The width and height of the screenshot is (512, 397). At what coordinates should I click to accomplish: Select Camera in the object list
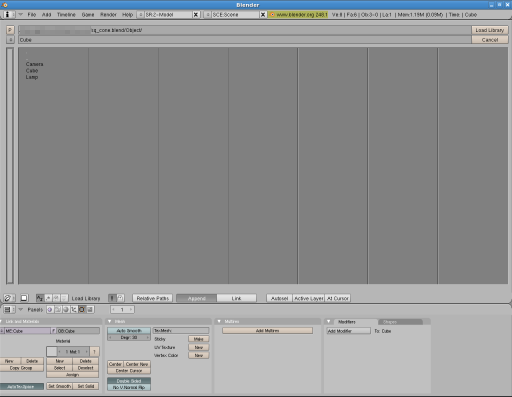coord(34,64)
